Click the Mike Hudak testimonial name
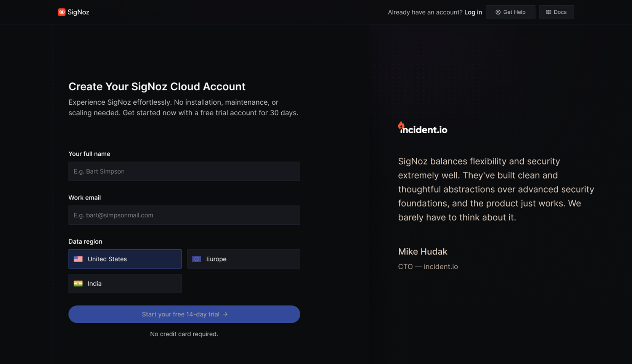 [x=423, y=252]
